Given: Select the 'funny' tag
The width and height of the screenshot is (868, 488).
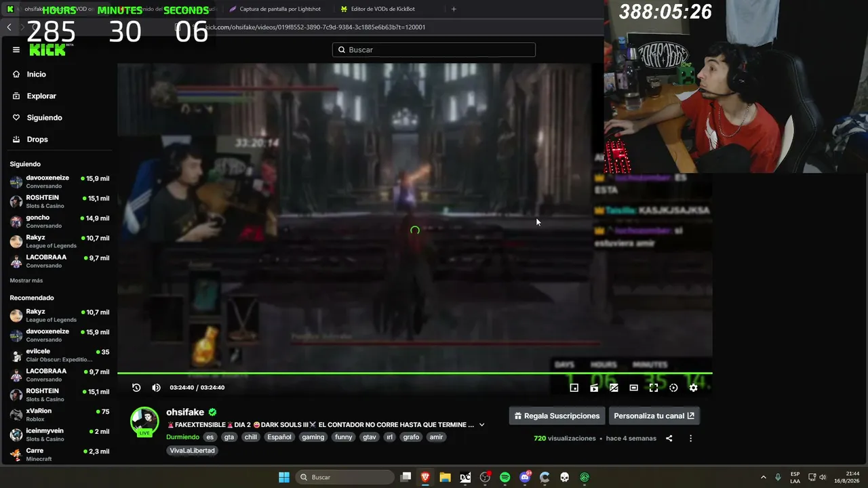Looking at the screenshot, I should click(x=344, y=437).
